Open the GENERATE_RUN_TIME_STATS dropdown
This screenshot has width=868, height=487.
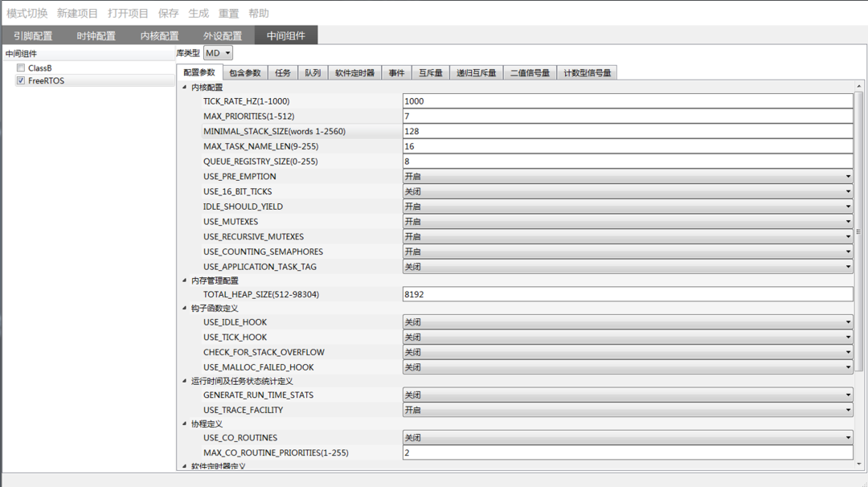pos(628,395)
